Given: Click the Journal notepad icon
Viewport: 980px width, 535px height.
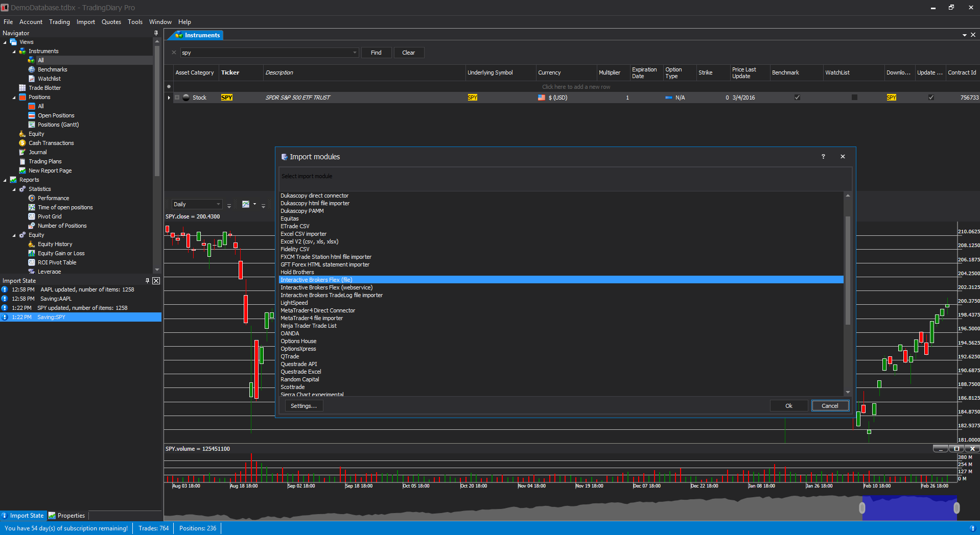Looking at the screenshot, I should [22, 152].
